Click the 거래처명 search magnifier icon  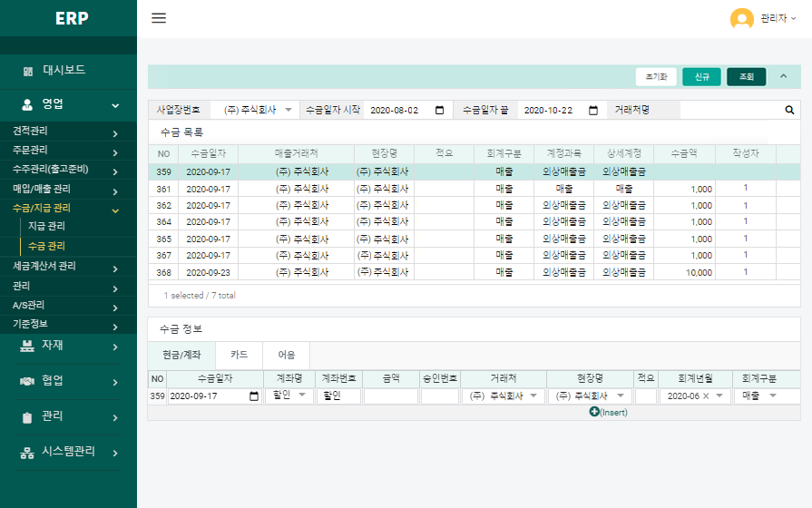tap(789, 110)
